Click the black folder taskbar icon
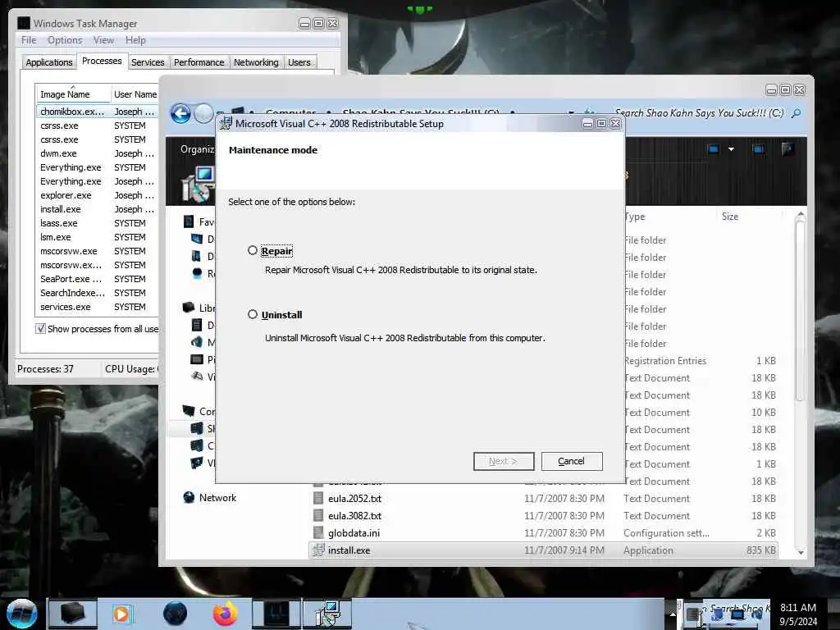Image resolution: width=840 pixels, height=630 pixels. [73, 614]
